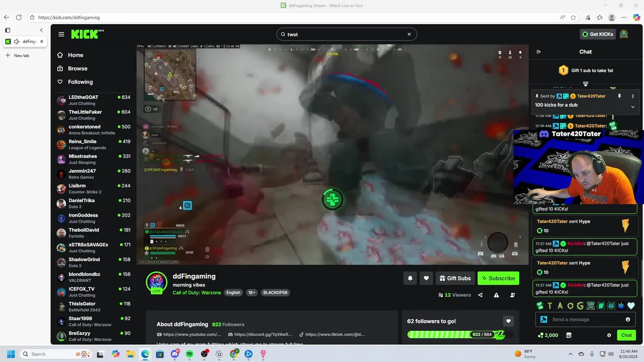This screenshot has height=362, width=644.
Task: Open Spotify from the taskbar
Action: (190, 354)
